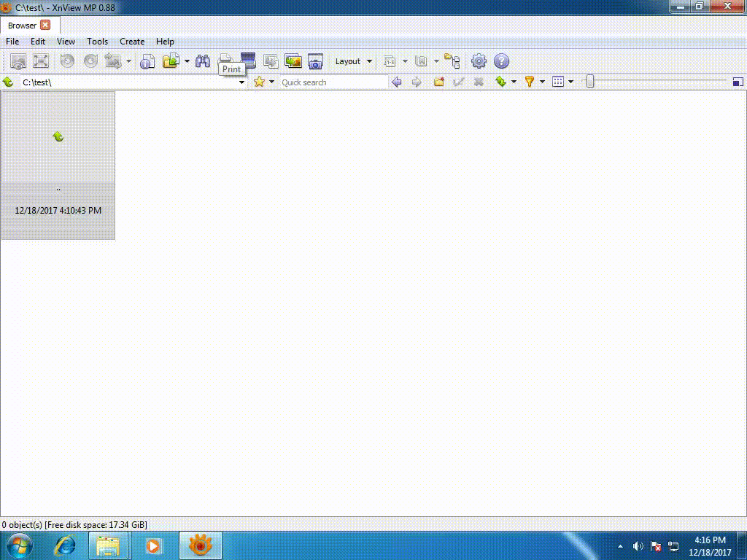Open Internet Explorer from taskbar
The height and width of the screenshot is (560, 747).
[65, 545]
